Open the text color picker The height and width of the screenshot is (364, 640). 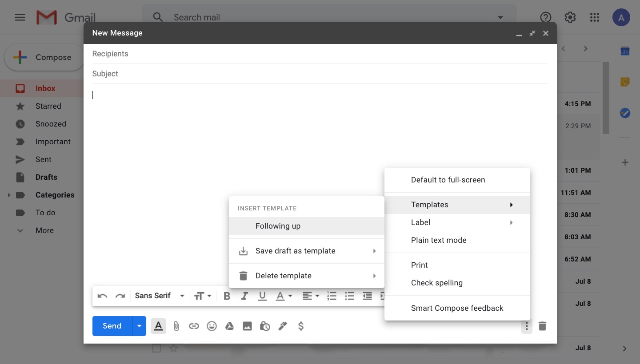(284, 296)
